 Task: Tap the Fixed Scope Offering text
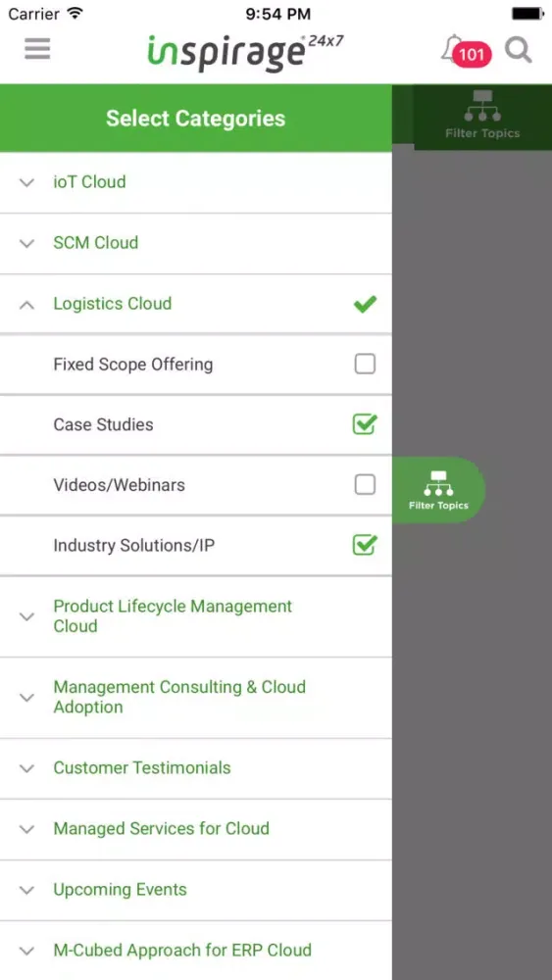click(133, 365)
